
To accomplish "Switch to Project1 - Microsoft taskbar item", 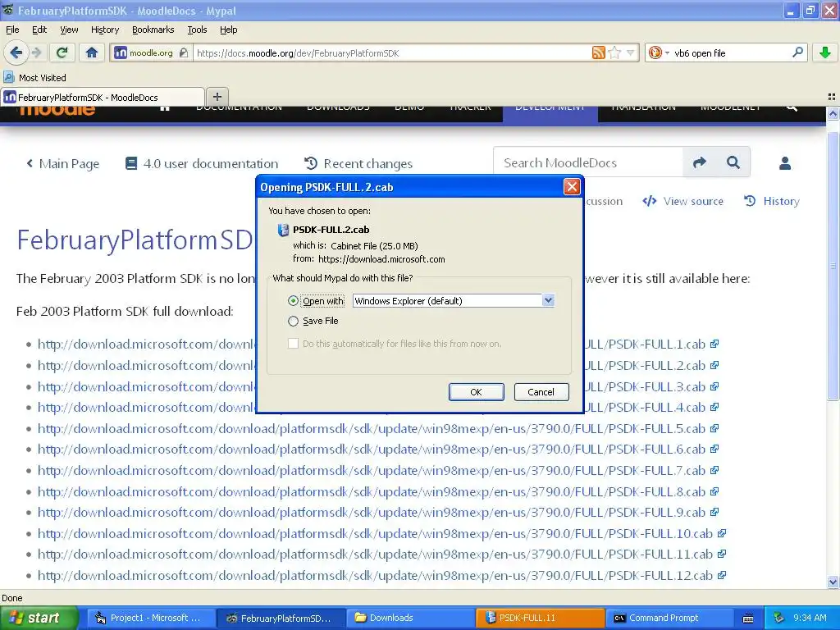I will tap(151, 618).
